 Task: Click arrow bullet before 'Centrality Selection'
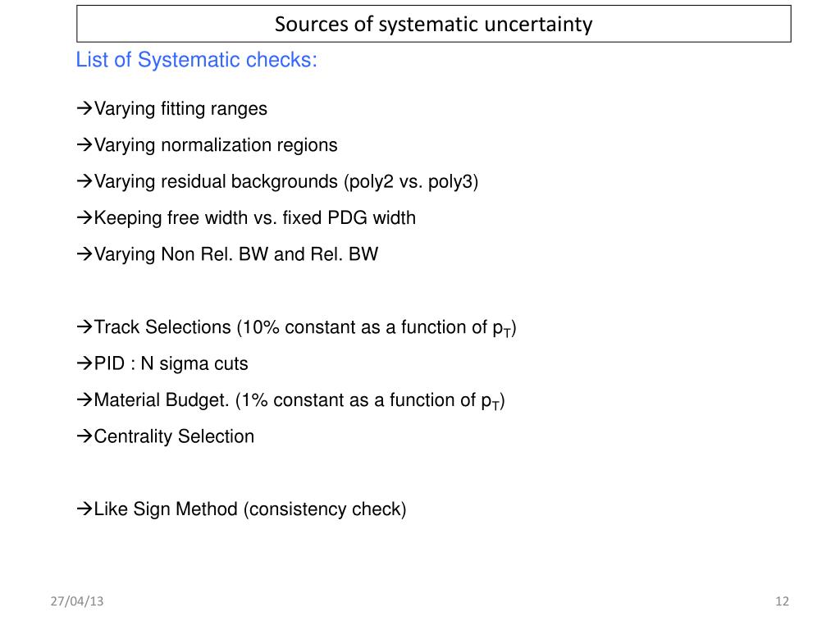click(84, 436)
